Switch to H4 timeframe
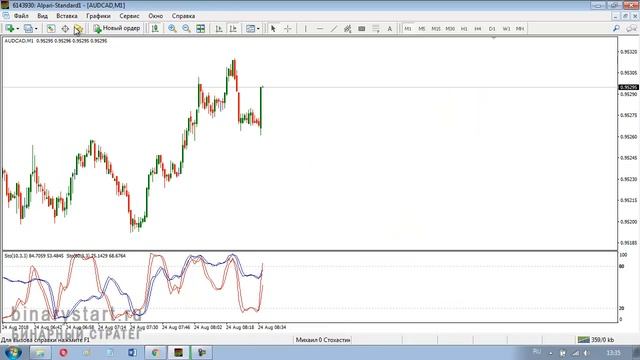640x360 pixels. click(478, 29)
